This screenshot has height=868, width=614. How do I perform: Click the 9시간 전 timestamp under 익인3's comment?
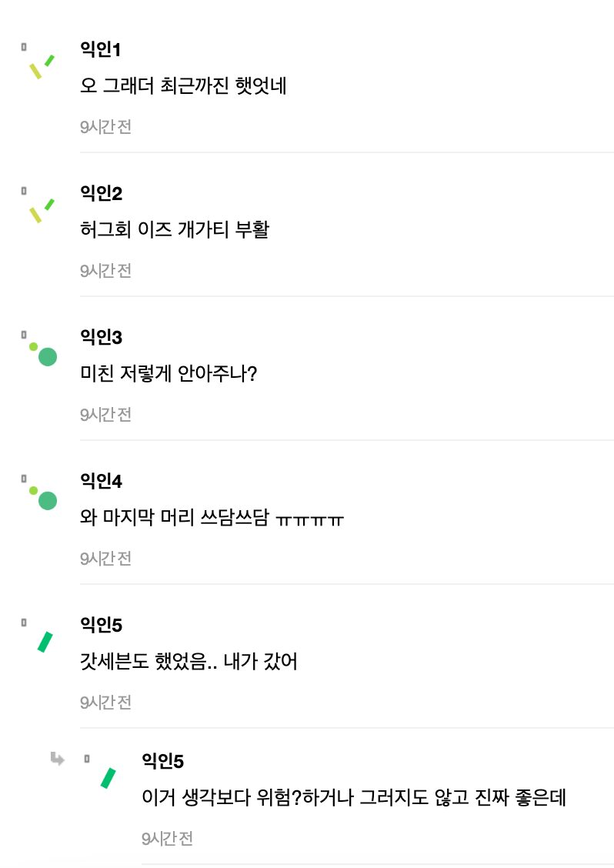105,415
